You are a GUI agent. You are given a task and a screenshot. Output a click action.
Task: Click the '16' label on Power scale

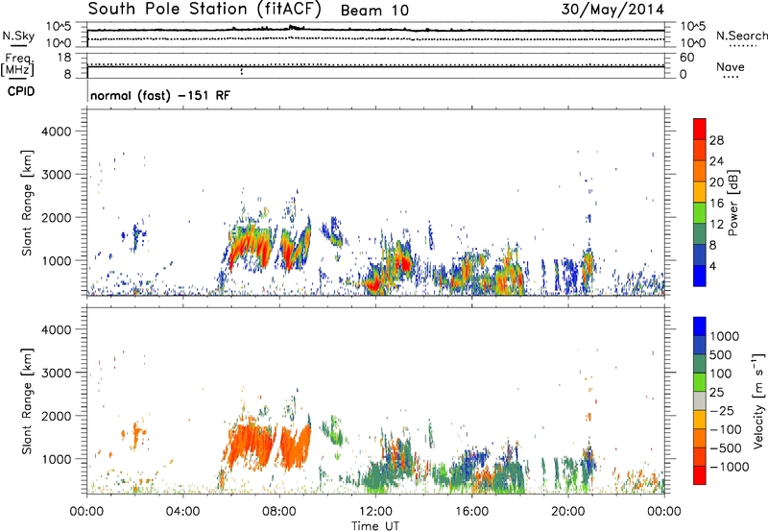(x=716, y=203)
